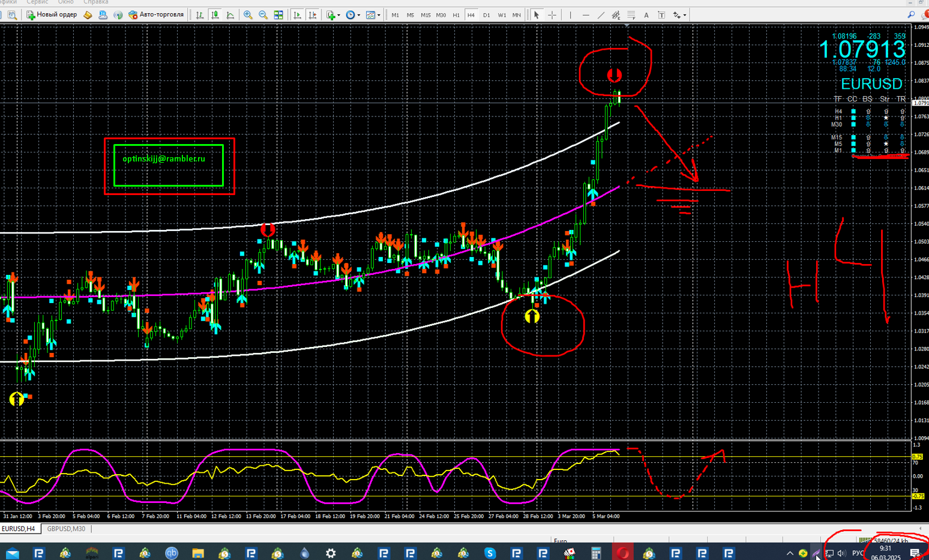Open File Explorer from the taskbar
The width and height of the screenshot is (929, 560).
[198, 553]
